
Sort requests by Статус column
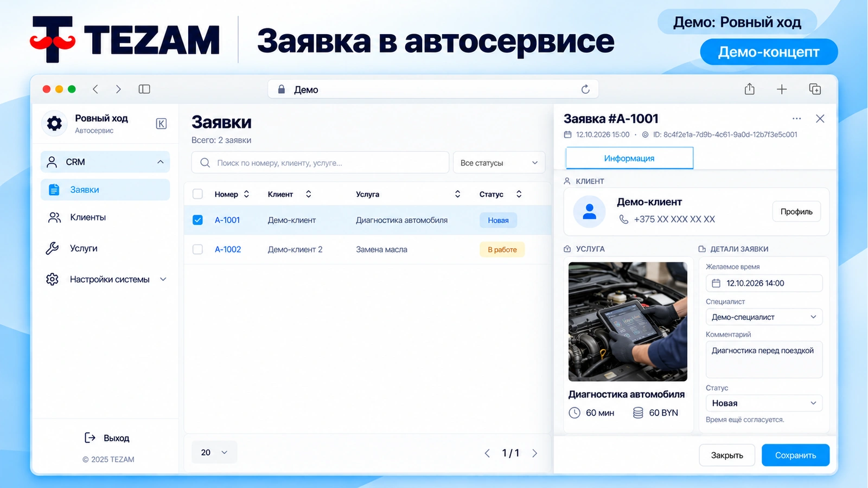click(x=519, y=194)
